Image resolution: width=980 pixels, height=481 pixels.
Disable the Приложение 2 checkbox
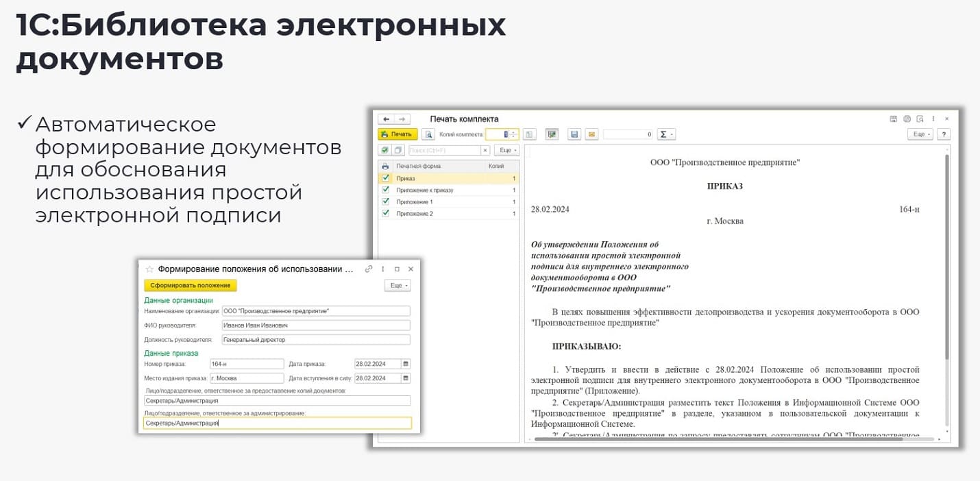(385, 214)
